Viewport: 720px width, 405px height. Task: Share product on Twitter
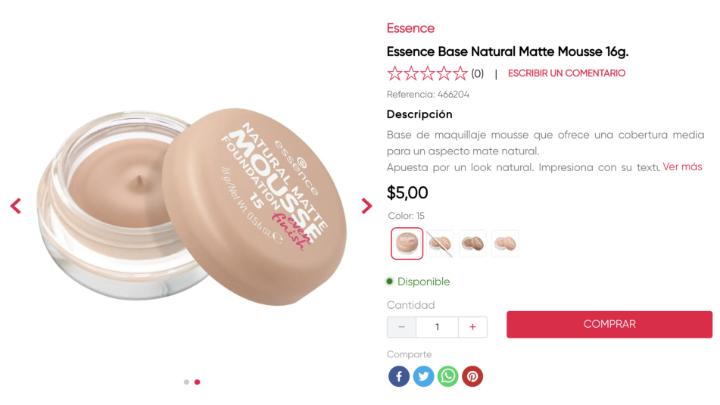click(423, 377)
